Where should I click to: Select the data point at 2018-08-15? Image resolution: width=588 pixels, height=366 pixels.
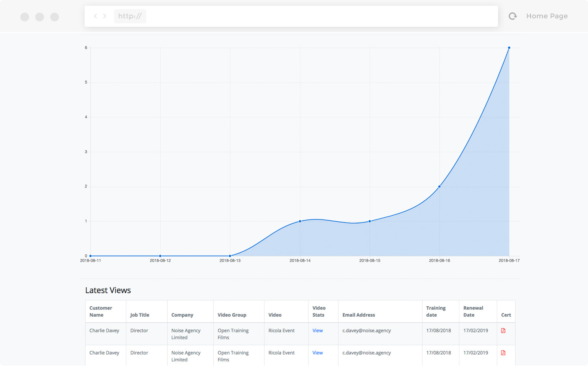tap(369, 221)
